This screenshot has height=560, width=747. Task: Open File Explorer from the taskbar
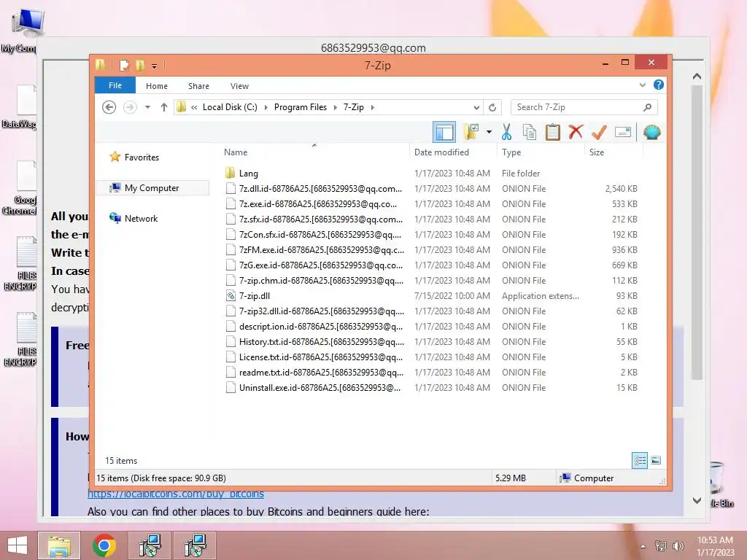(x=58, y=545)
